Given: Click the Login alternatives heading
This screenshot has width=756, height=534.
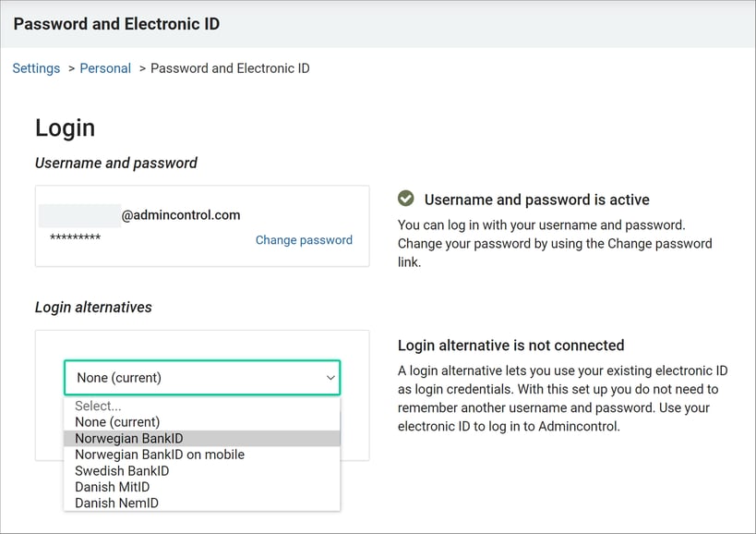Looking at the screenshot, I should click(93, 308).
